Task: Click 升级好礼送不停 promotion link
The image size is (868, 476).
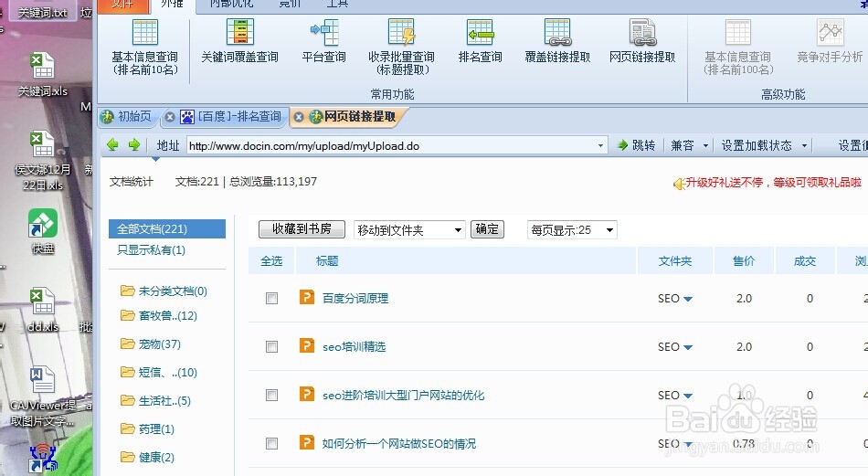Action: click(x=773, y=182)
